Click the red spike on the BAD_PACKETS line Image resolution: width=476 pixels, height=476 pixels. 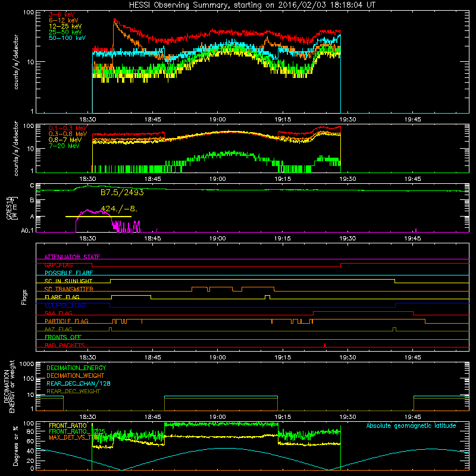click(325, 345)
